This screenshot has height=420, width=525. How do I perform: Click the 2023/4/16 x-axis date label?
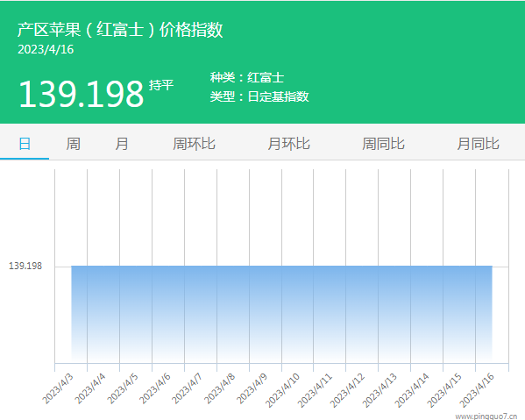click(477, 390)
